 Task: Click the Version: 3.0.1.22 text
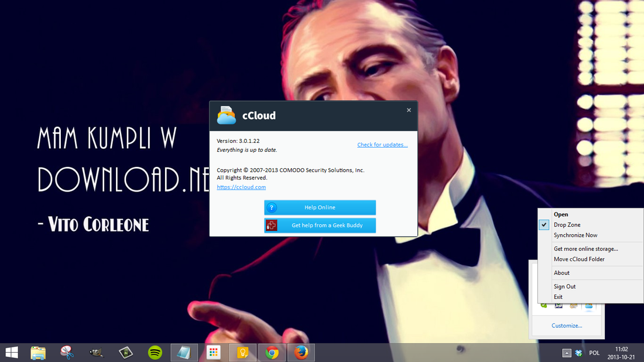tap(238, 141)
